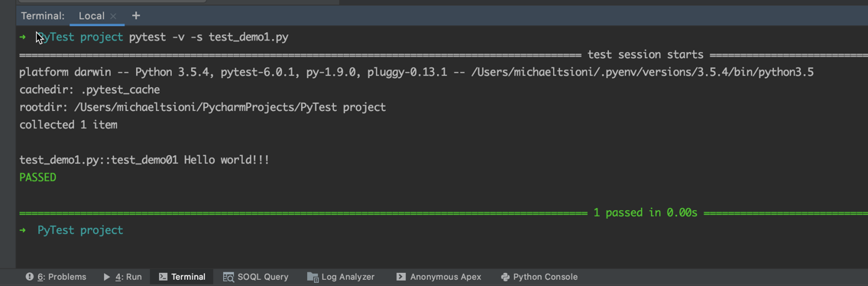Select the Local terminal tab
Image resolution: width=868 pixels, height=286 pixels.
click(92, 15)
